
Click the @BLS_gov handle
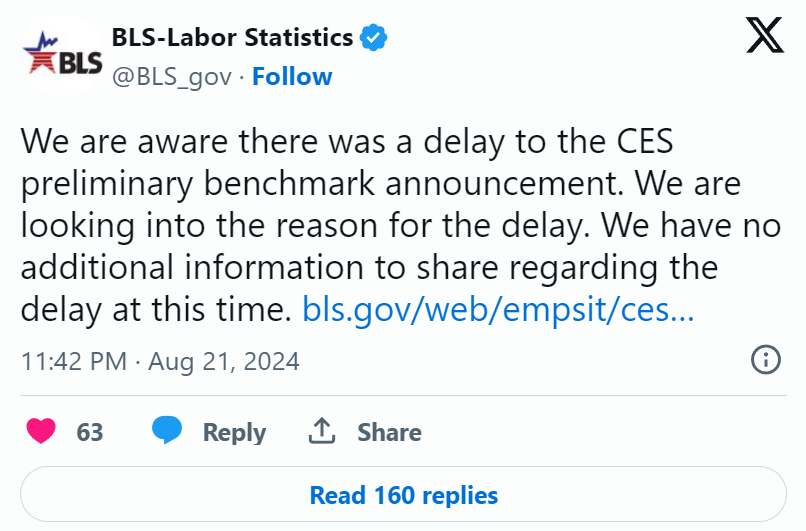(x=172, y=77)
